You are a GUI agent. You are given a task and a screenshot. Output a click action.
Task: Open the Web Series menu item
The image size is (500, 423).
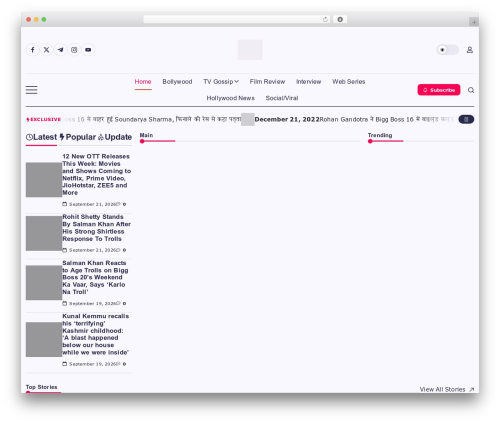349,82
